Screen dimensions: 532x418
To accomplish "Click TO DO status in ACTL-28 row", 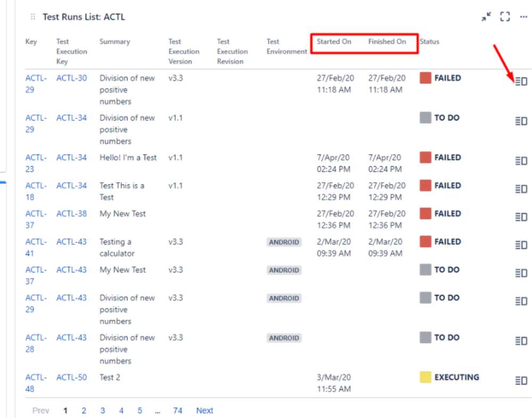I will click(447, 338).
